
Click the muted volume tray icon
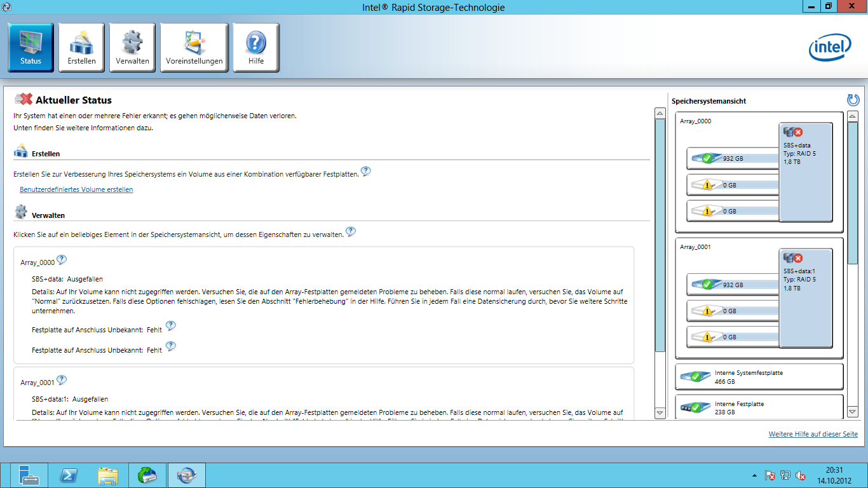pyautogui.click(x=801, y=475)
